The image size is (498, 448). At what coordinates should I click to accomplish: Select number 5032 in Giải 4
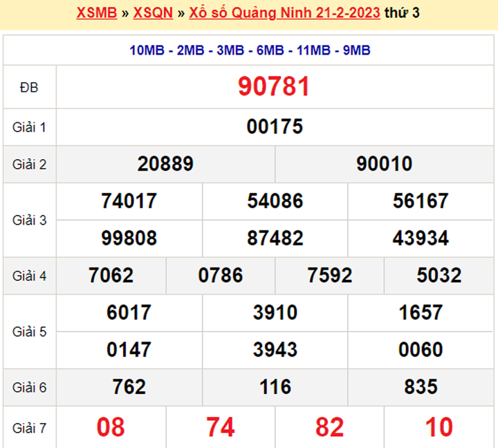click(x=439, y=275)
